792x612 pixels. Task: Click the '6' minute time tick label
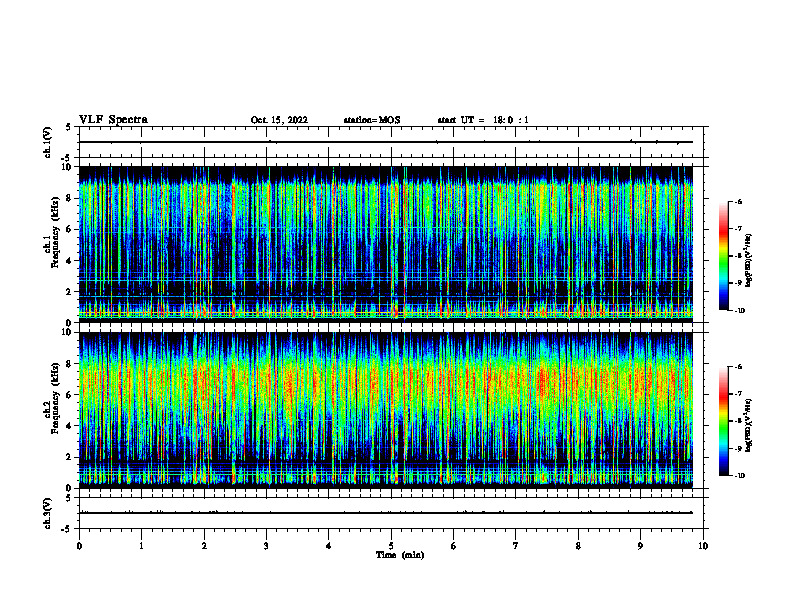click(453, 546)
